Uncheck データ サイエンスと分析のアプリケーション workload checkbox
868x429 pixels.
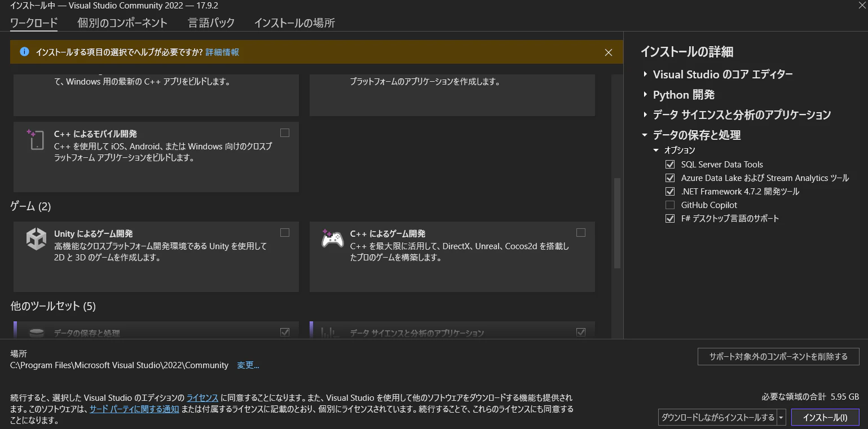point(581,333)
